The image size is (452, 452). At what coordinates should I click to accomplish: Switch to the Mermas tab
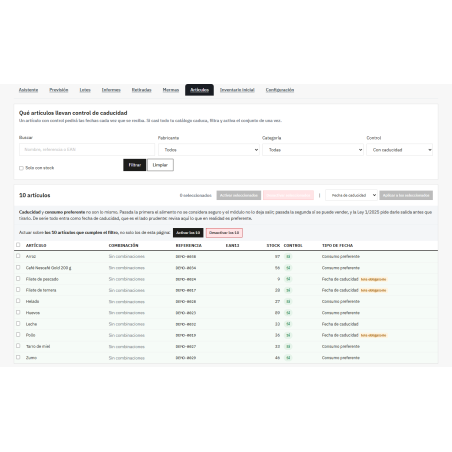[x=171, y=90]
